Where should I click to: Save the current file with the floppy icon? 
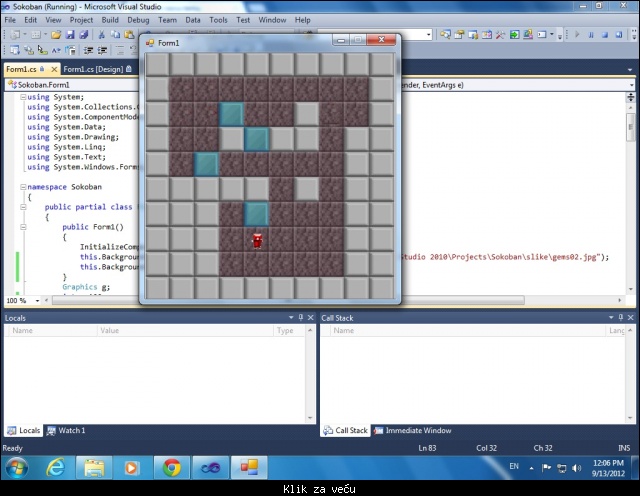(x=70, y=35)
